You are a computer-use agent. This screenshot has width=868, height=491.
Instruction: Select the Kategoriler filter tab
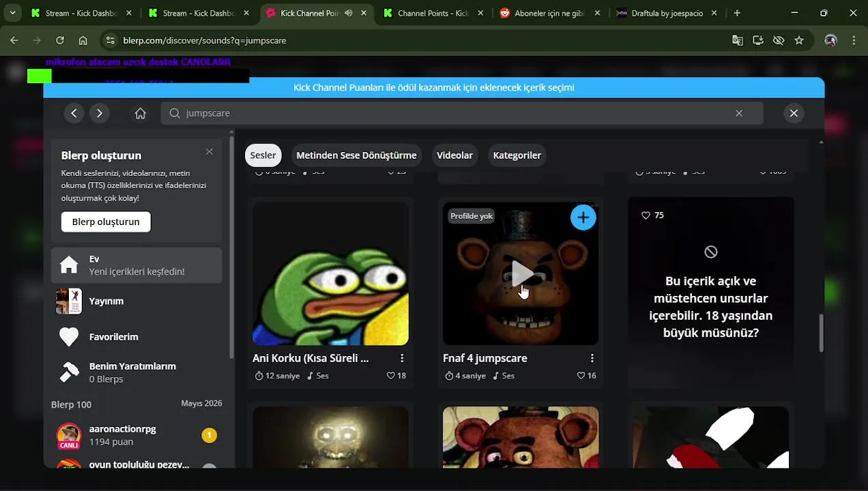517,155
